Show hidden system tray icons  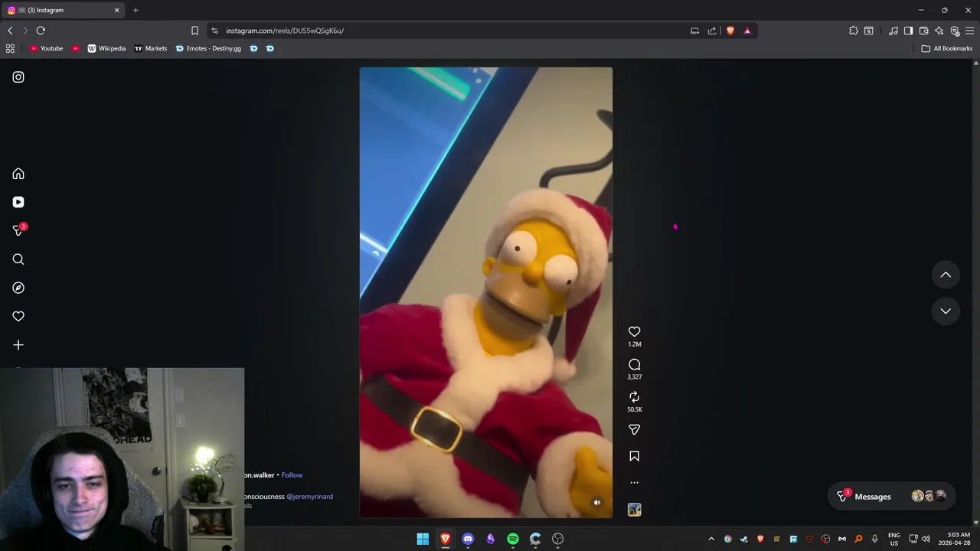tap(711, 539)
